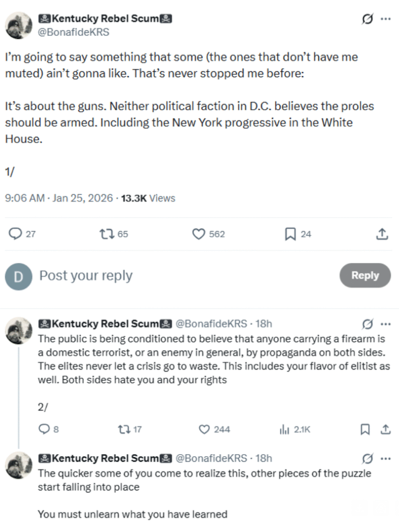Repost the second thread post (17 reposts)

click(x=123, y=430)
